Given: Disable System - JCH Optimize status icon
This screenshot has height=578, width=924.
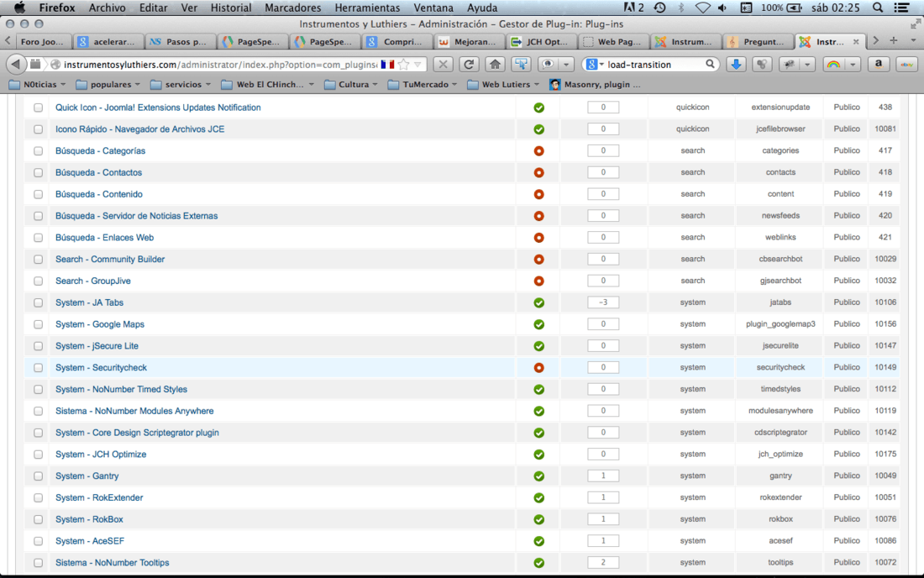Looking at the screenshot, I should pos(538,455).
